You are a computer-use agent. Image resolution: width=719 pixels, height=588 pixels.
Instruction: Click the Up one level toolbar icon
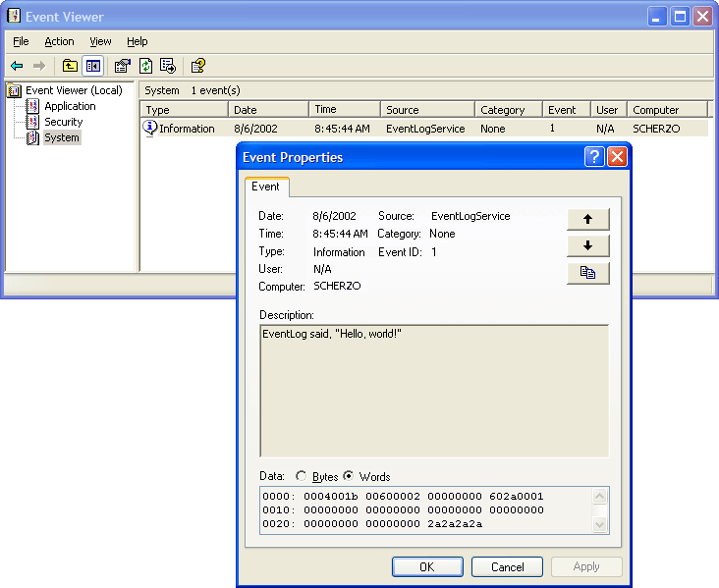70,66
